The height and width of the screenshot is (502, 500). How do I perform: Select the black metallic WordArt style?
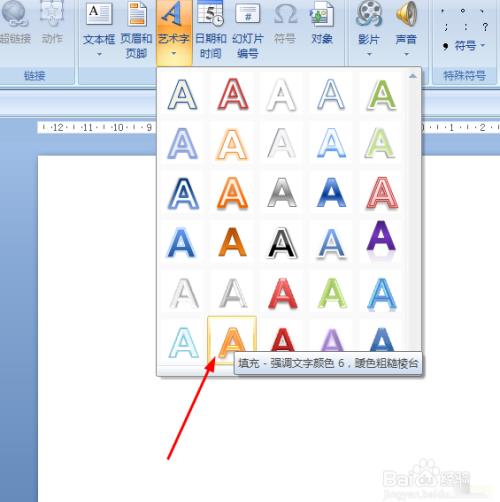pyautogui.click(x=282, y=243)
